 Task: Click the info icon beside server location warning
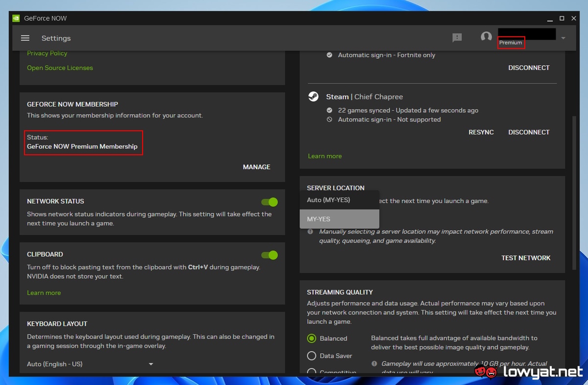(310, 232)
